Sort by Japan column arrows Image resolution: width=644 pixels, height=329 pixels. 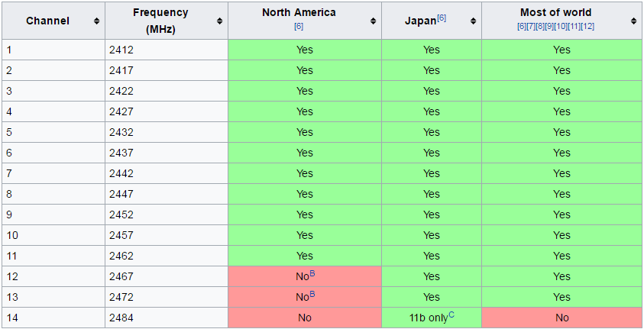point(473,21)
